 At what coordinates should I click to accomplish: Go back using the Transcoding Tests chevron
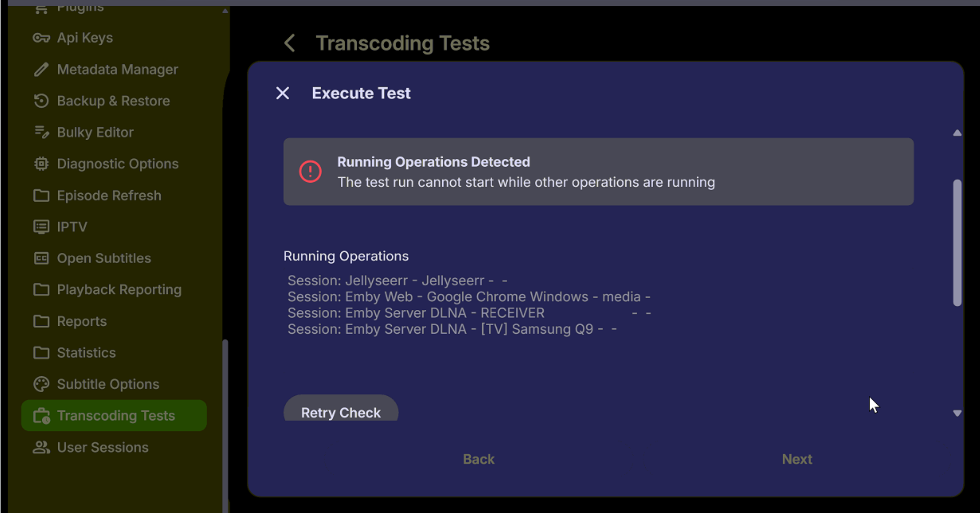click(x=290, y=43)
